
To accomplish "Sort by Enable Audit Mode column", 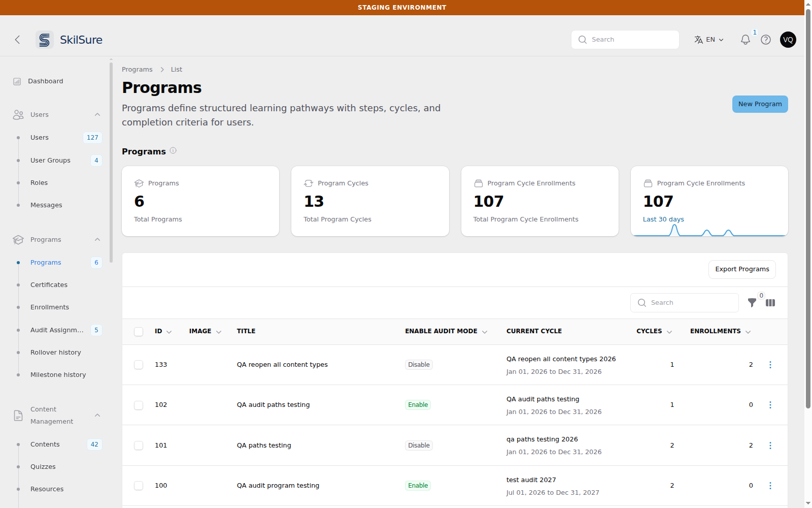I will (x=446, y=331).
